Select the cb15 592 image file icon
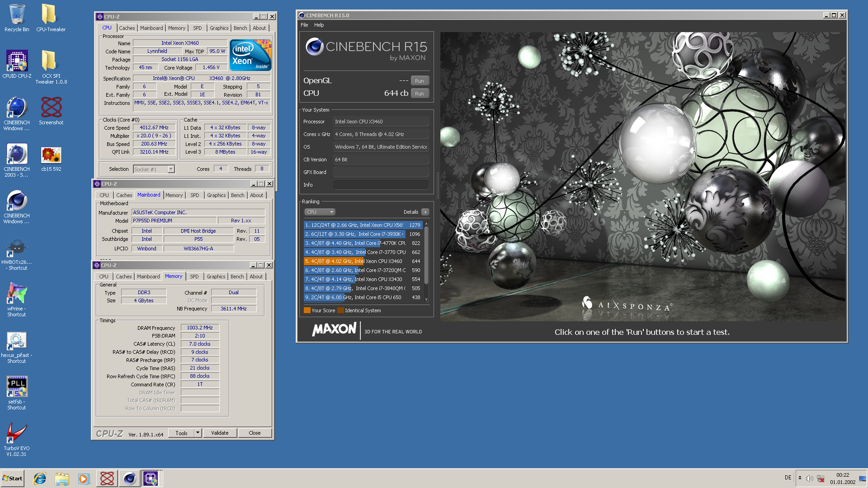 tap(51, 159)
